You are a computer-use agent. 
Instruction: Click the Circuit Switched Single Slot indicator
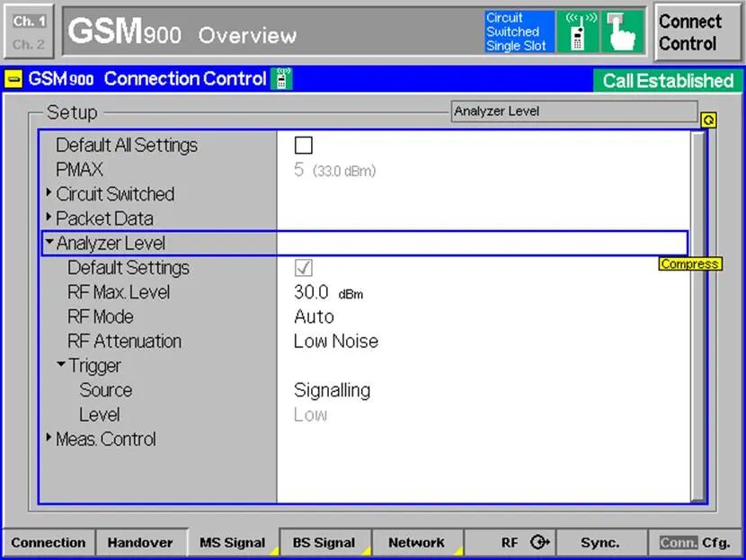pyautogui.click(x=520, y=31)
